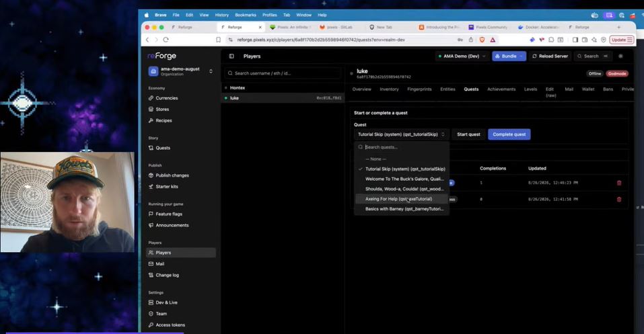Switch to the Wallet tab

587,89
